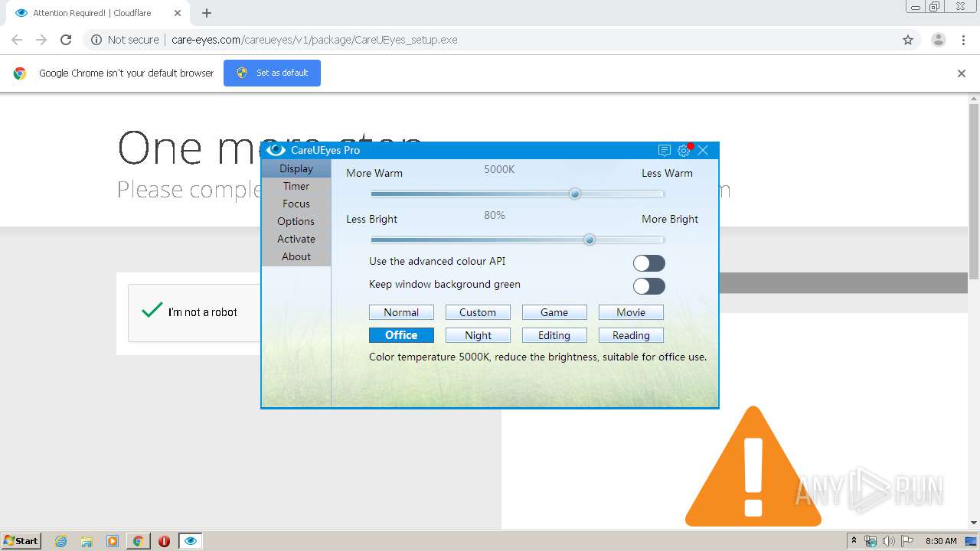Open Opera taskbar icon
The width and height of the screenshot is (980, 551).
tap(164, 541)
